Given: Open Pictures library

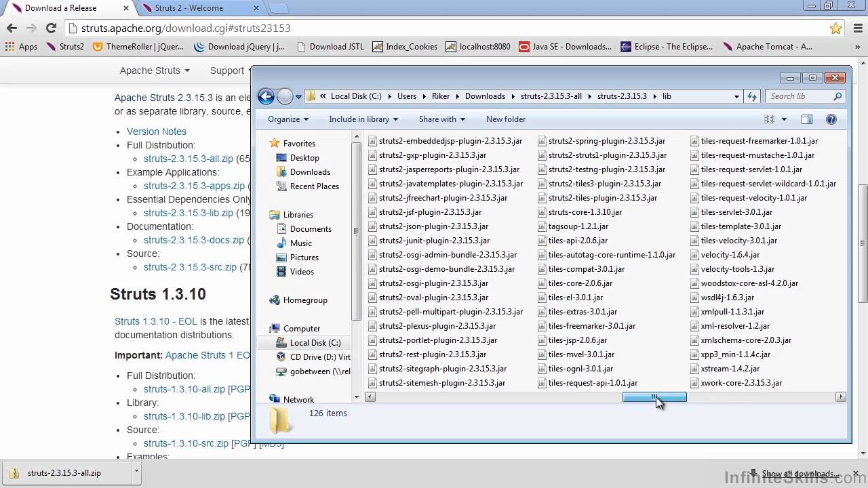Looking at the screenshot, I should 298,258.
